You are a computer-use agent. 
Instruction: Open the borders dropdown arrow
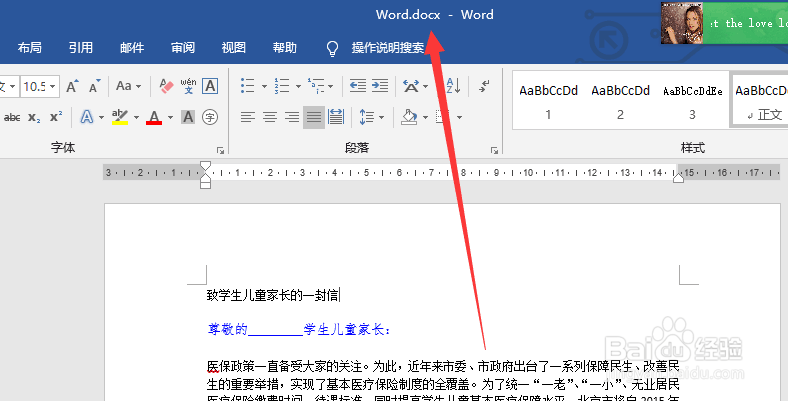459,118
